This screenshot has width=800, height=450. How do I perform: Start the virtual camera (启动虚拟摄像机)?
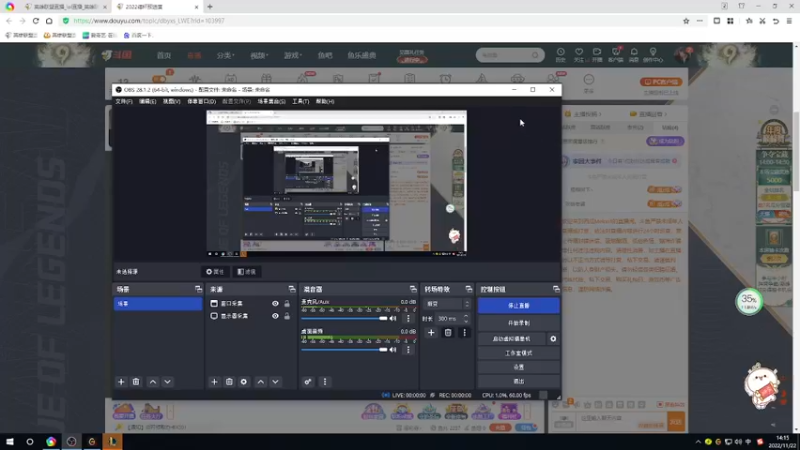coord(512,339)
